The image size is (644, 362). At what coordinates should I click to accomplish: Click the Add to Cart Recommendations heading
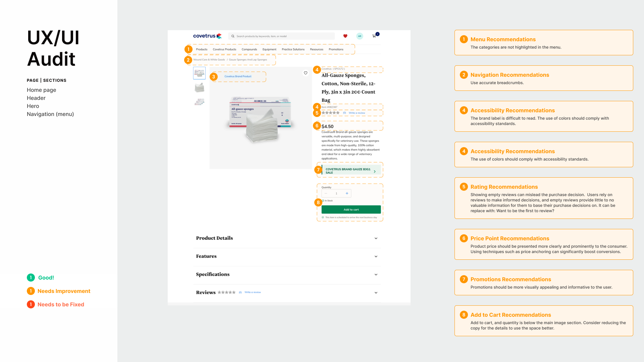(x=511, y=315)
